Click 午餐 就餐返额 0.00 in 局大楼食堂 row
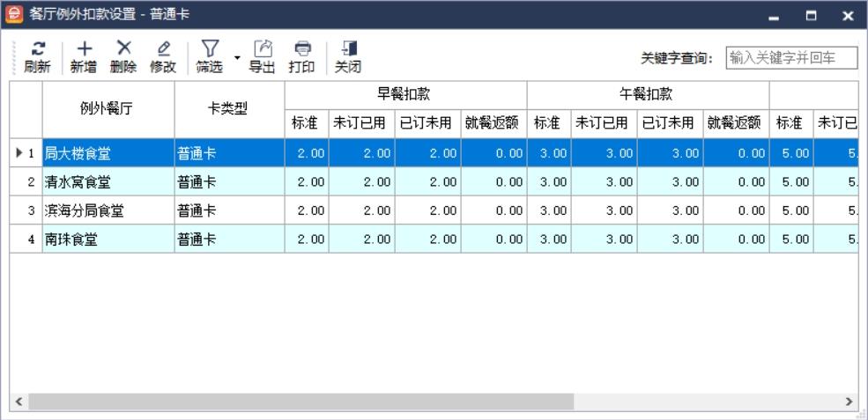Screen dimensions: 868x420 coord(736,153)
